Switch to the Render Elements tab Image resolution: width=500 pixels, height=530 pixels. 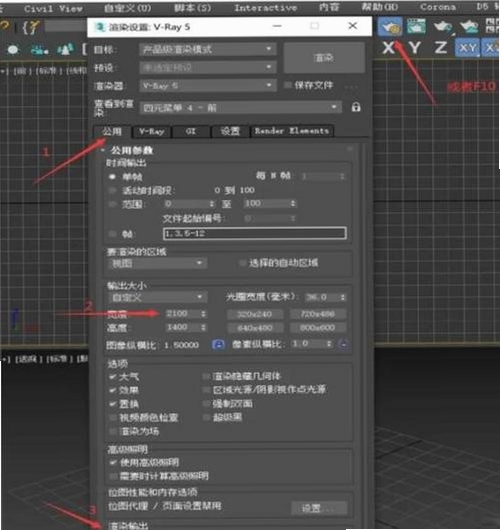coord(292,131)
